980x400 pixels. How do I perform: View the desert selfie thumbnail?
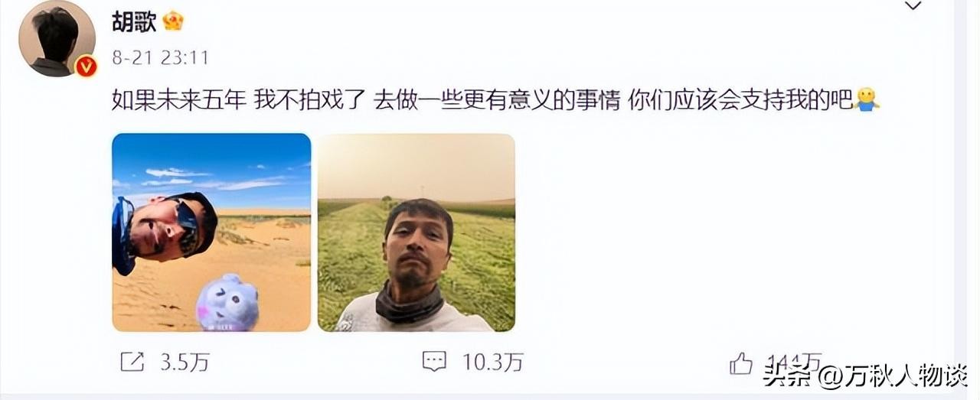tap(211, 233)
